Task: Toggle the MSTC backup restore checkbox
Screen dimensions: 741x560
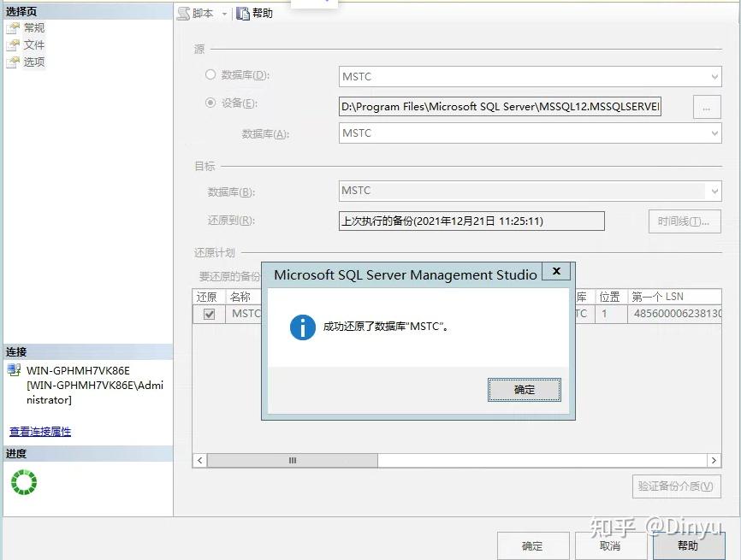Action: 209,314
